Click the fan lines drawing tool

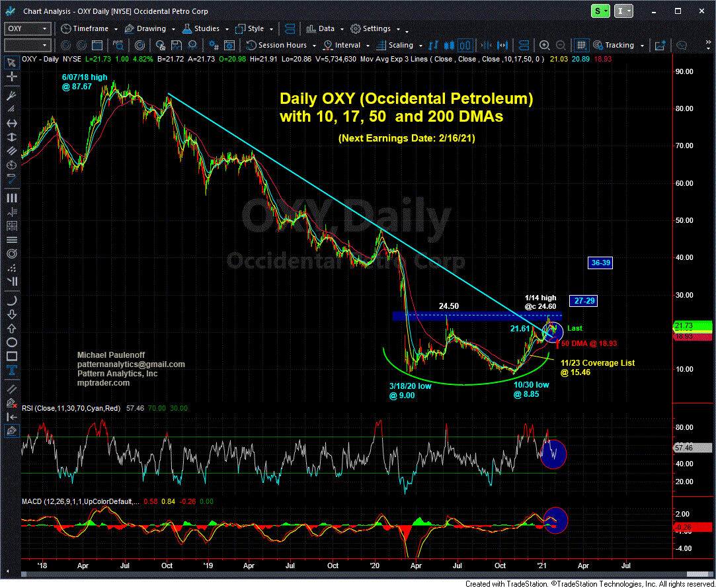click(12, 95)
